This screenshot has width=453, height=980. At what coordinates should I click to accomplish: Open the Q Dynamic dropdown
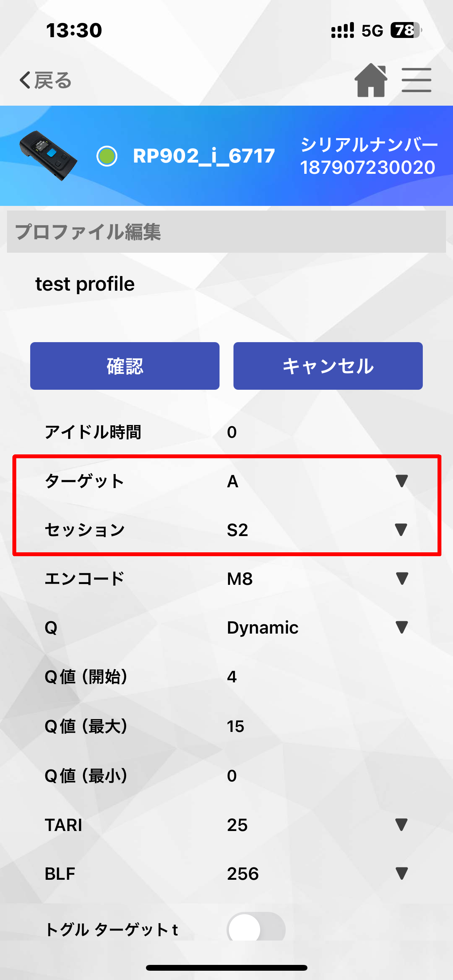pyautogui.click(x=317, y=627)
